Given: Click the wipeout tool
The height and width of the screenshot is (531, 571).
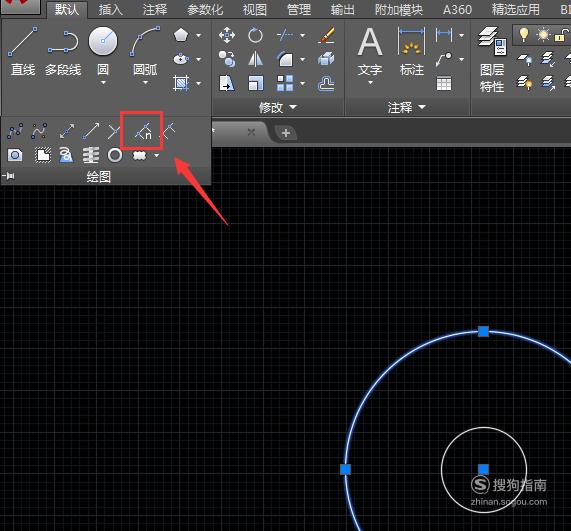Looking at the screenshot, I should click(43, 156).
